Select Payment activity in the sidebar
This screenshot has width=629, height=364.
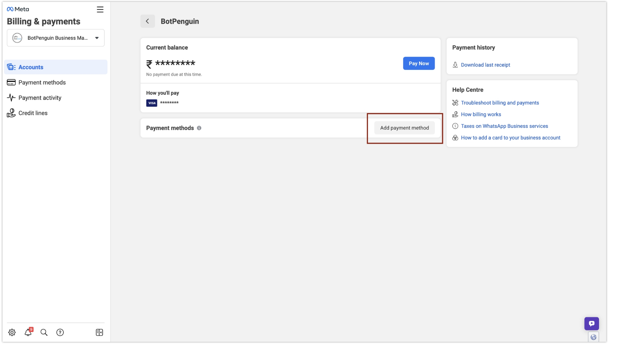(39, 98)
